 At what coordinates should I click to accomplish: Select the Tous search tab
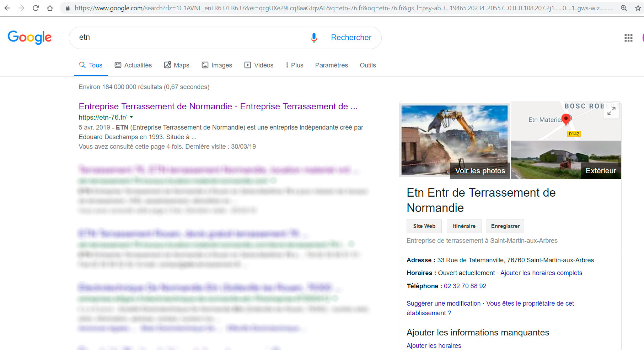(x=91, y=65)
